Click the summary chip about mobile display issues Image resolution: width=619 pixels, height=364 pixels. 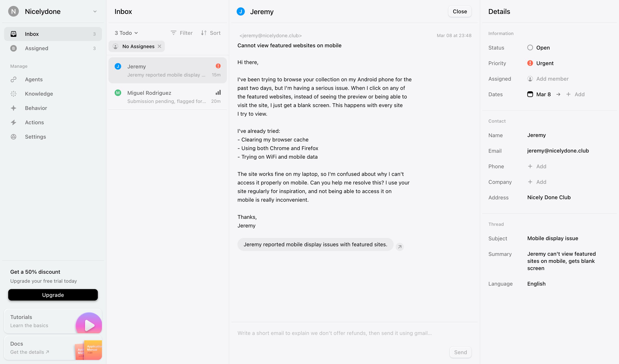(x=315, y=245)
